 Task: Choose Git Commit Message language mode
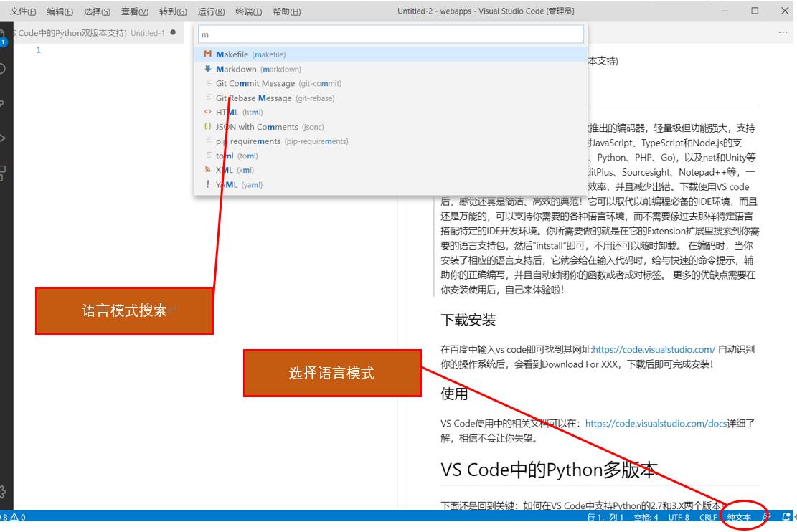pos(391,83)
